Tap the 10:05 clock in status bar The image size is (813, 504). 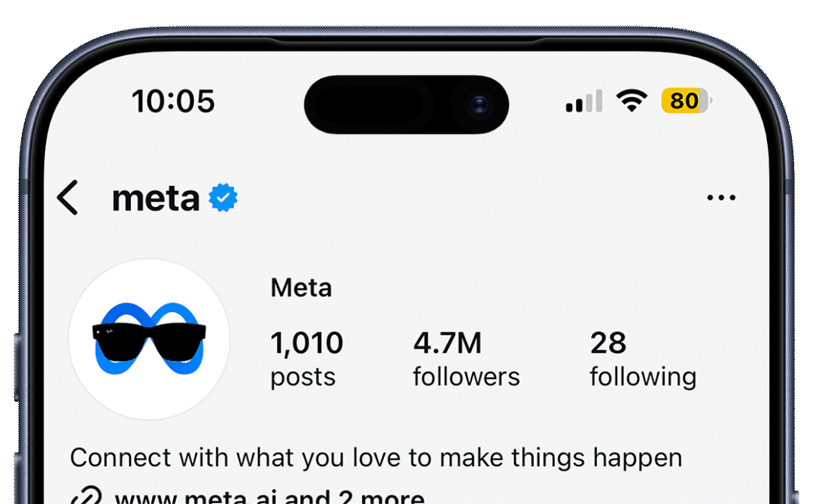click(173, 101)
